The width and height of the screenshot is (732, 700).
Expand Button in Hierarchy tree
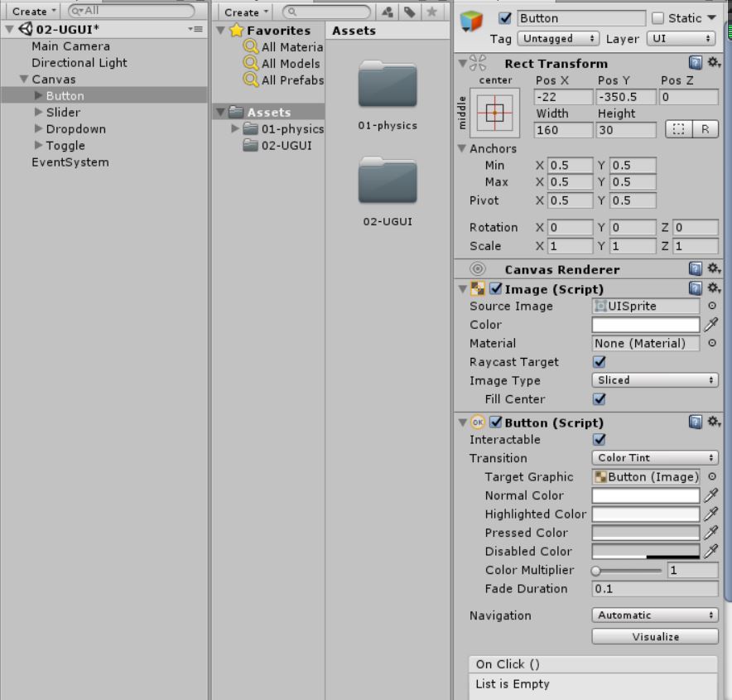pos(38,96)
